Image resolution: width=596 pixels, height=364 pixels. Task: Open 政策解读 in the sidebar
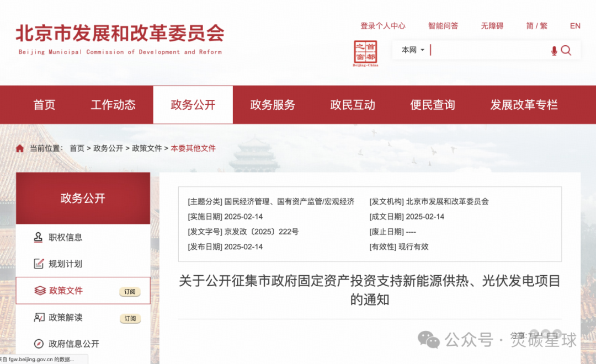tap(65, 317)
